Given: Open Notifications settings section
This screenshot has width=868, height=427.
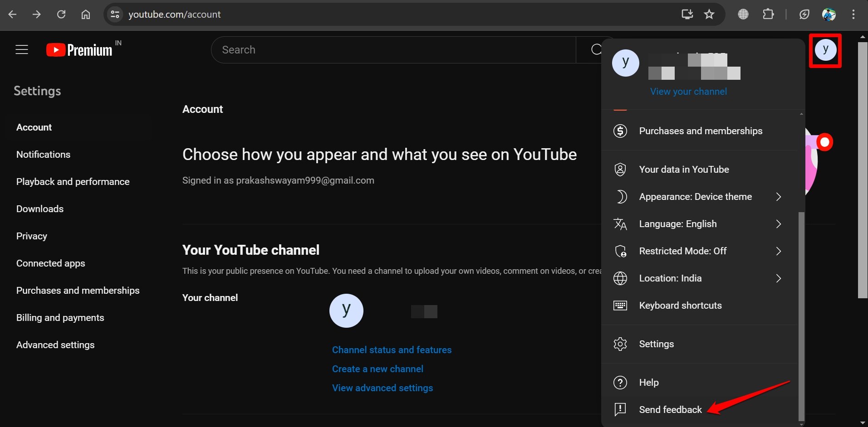Looking at the screenshot, I should pos(43,155).
